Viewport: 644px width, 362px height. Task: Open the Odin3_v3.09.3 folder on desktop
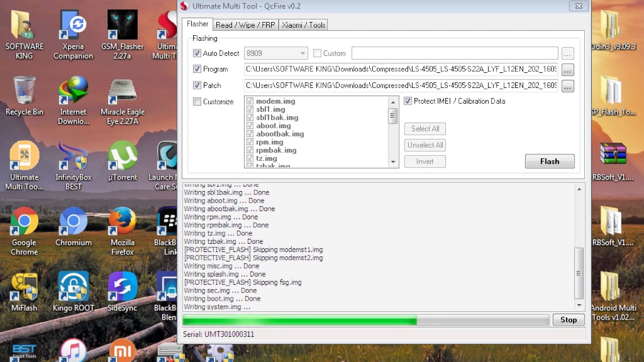pyautogui.click(x=611, y=30)
